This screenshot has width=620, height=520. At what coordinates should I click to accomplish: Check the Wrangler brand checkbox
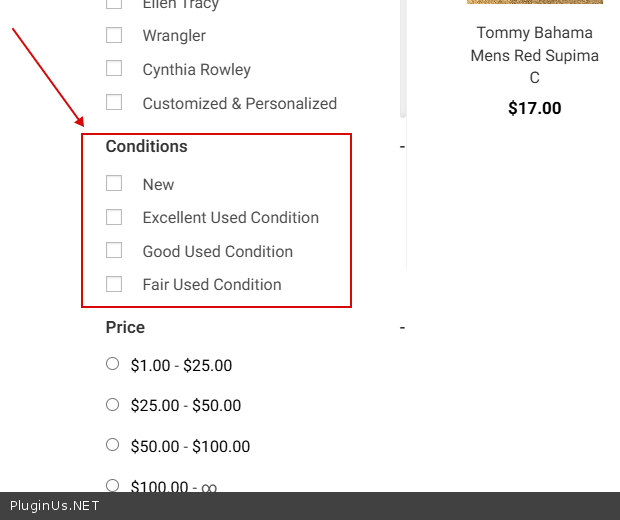pyautogui.click(x=114, y=35)
